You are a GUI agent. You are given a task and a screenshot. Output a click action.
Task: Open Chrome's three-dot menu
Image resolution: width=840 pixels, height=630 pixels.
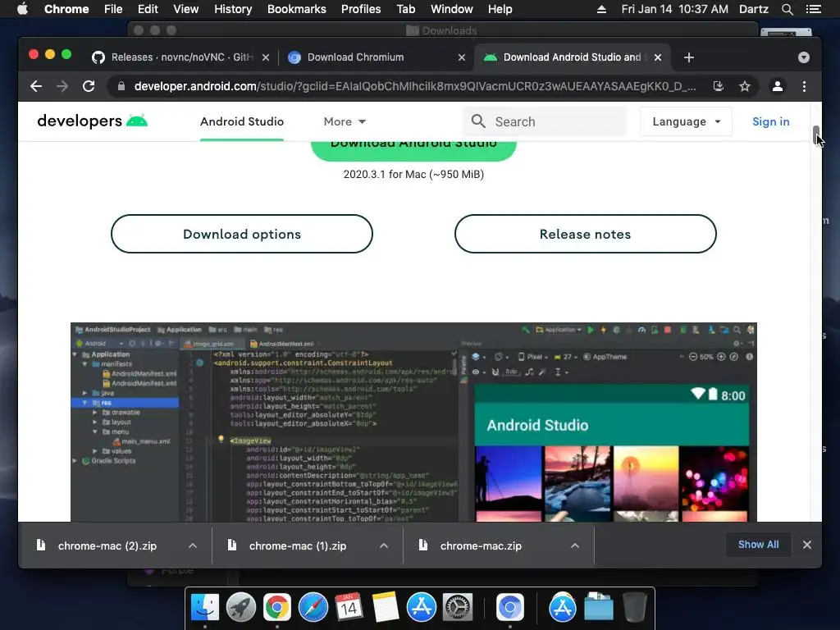coord(804,86)
